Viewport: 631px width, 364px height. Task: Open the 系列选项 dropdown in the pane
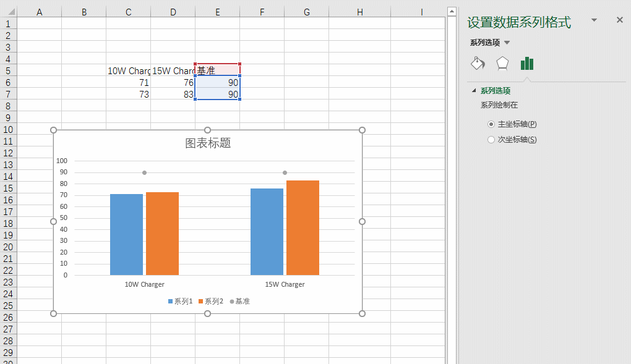(508, 42)
